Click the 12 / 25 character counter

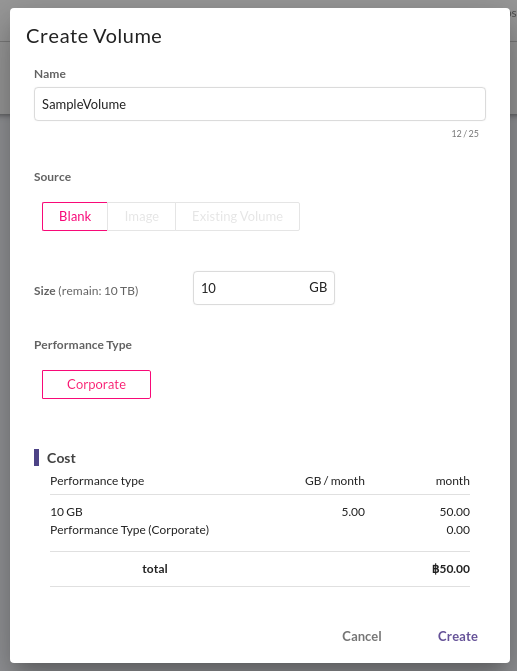465,134
